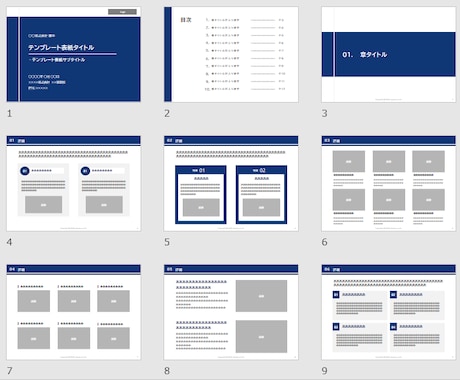Click the 02 header box on slide 5
Viewport: 460px width, 380px height.
(261, 170)
